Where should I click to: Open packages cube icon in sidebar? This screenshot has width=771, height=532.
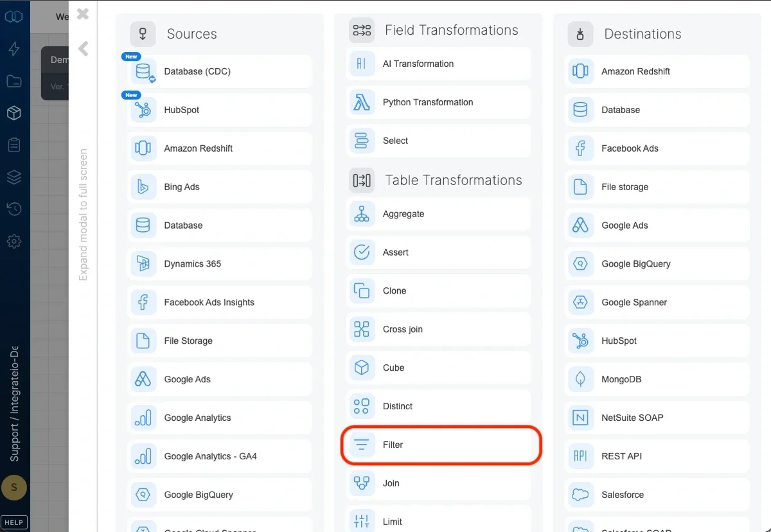(14, 113)
